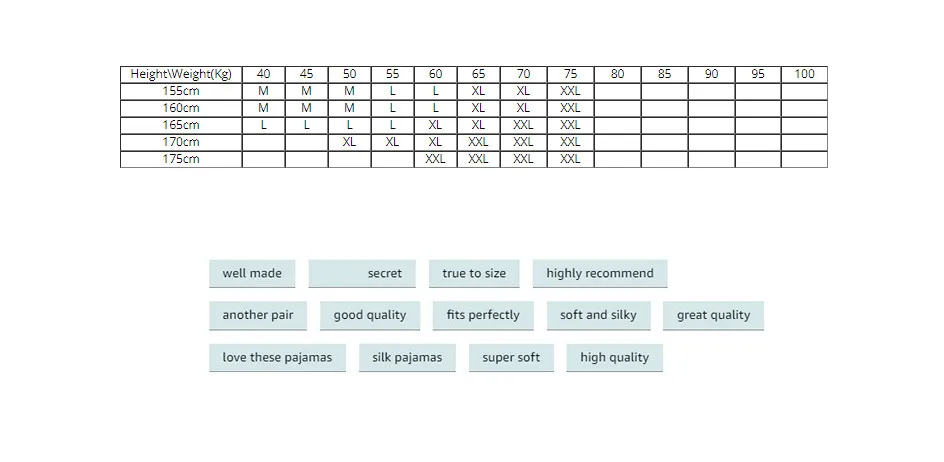Click the Height\Weight(Kg) header cell
This screenshot has width=944, height=462.
pos(181,74)
